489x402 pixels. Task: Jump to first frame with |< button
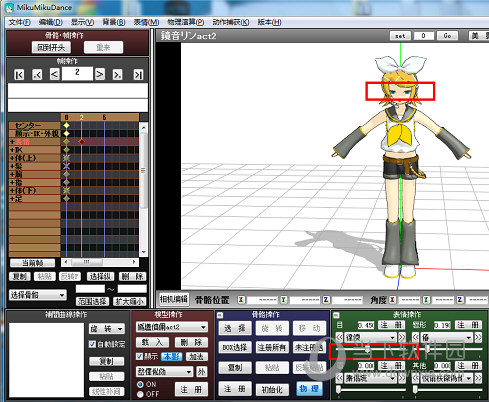click(x=19, y=75)
